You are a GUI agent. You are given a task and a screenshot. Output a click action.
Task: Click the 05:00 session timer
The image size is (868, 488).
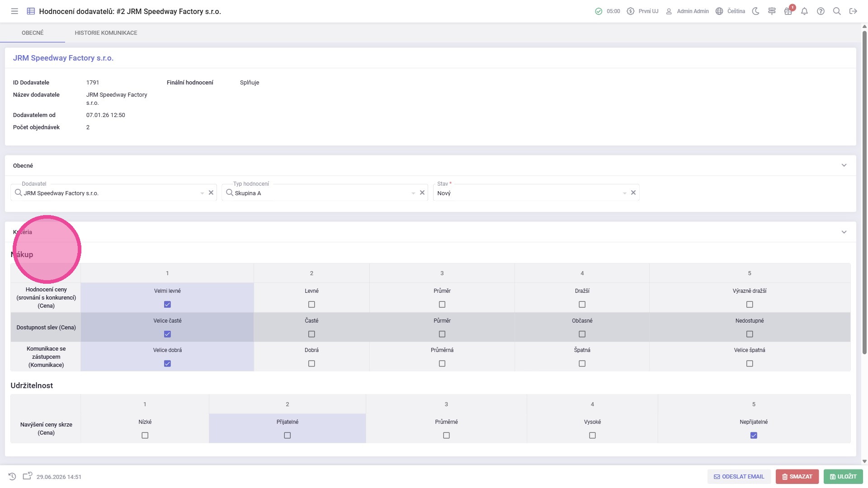(613, 11)
